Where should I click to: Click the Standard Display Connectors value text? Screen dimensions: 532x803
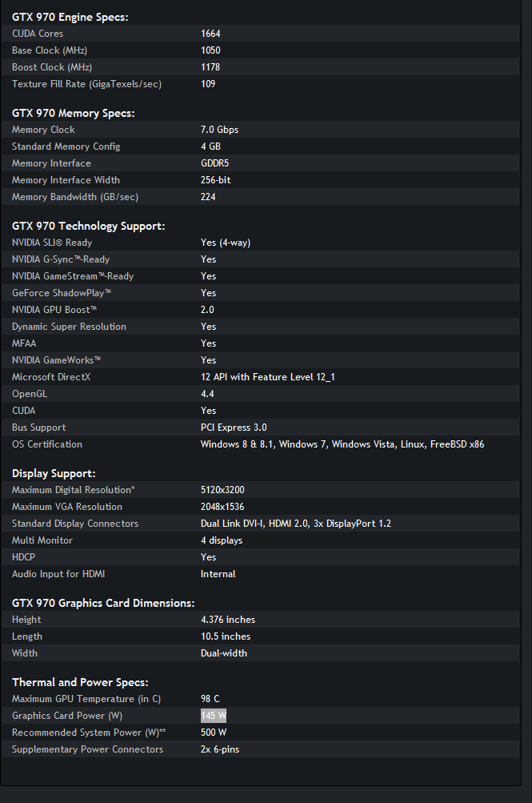click(296, 524)
